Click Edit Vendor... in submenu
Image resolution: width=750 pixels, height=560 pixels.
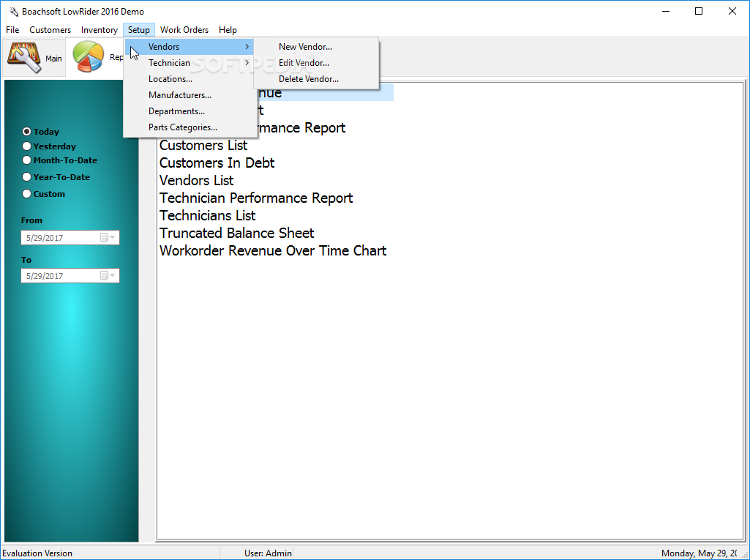click(x=316, y=63)
